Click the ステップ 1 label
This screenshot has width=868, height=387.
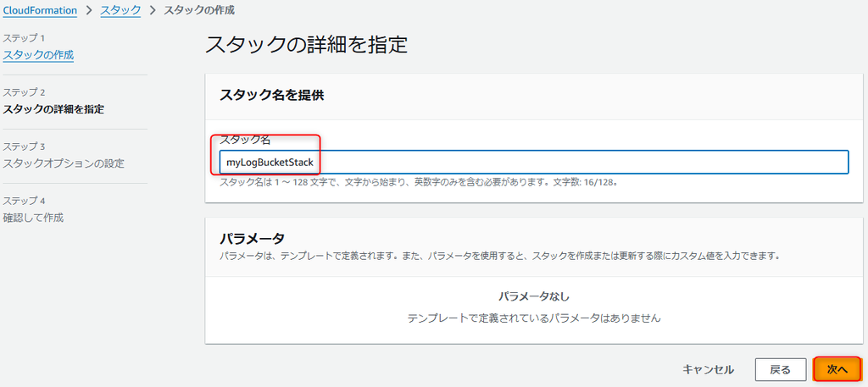coord(23,38)
